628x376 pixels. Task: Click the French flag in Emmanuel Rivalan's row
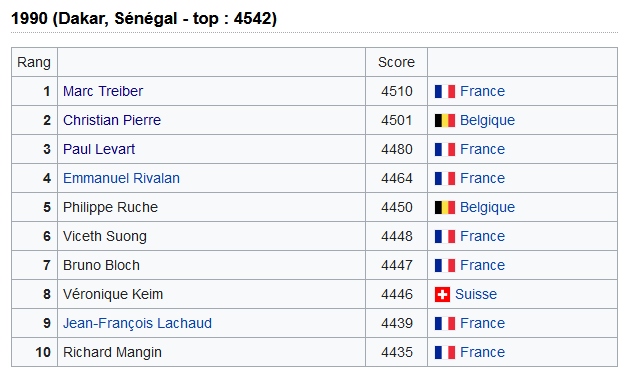coord(445,179)
